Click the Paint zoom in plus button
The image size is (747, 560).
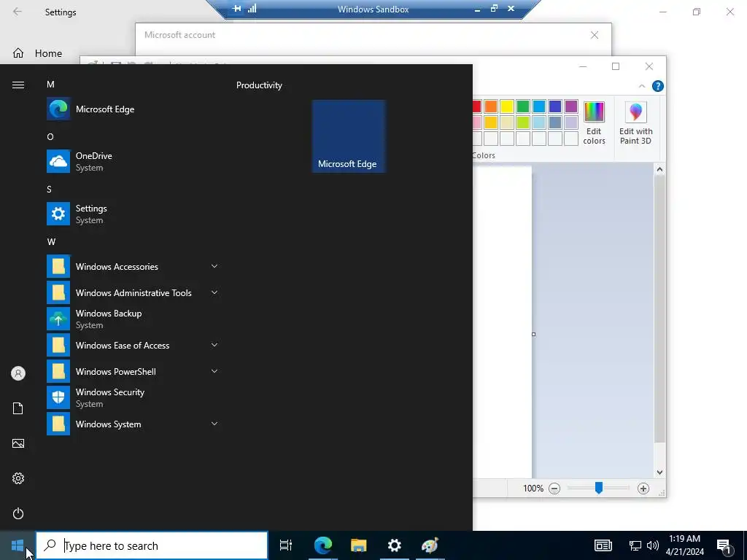pos(643,489)
